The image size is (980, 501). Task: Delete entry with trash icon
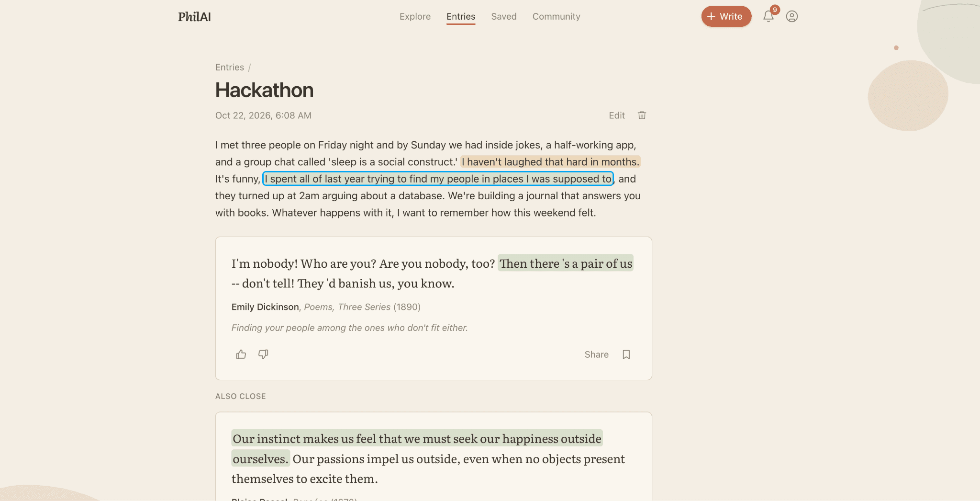pyautogui.click(x=642, y=115)
